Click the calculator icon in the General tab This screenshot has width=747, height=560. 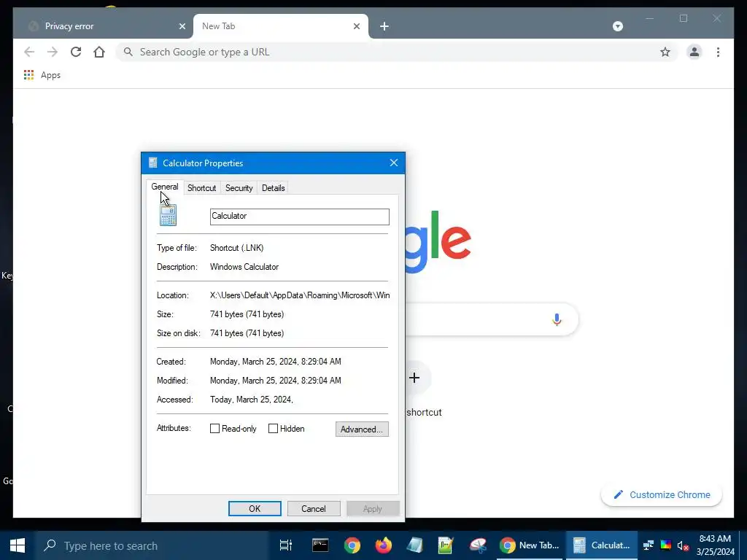click(168, 215)
